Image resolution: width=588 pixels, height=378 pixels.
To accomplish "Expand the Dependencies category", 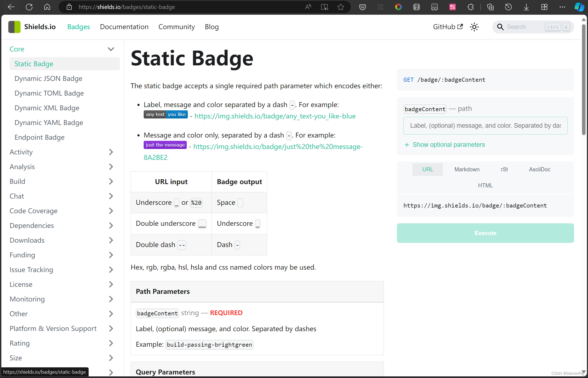I will click(111, 225).
